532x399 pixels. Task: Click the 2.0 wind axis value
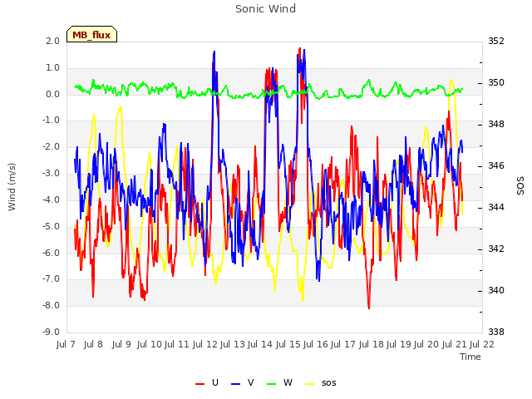[52, 41]
